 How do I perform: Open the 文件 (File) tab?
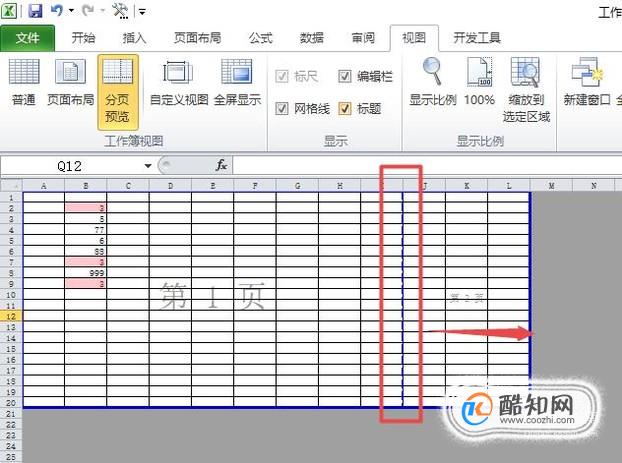coord(27,38)
